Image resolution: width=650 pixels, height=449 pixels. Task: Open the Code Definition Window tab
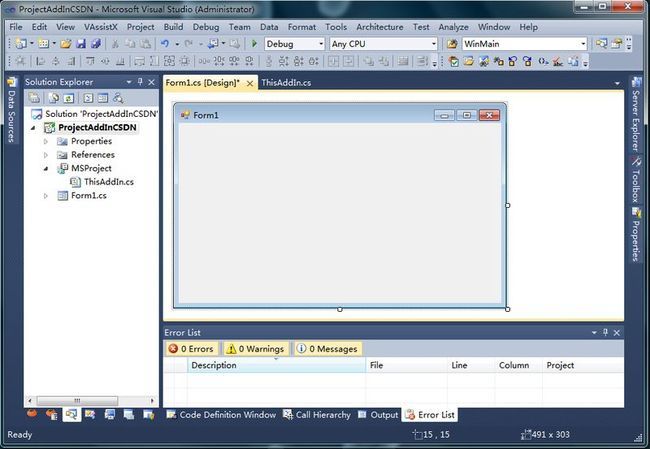click(221, 415)
